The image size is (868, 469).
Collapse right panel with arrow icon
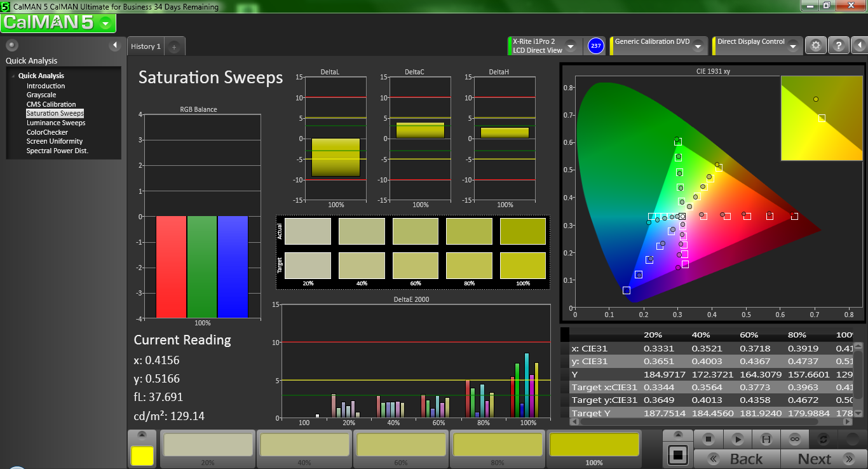click(858, 46)
